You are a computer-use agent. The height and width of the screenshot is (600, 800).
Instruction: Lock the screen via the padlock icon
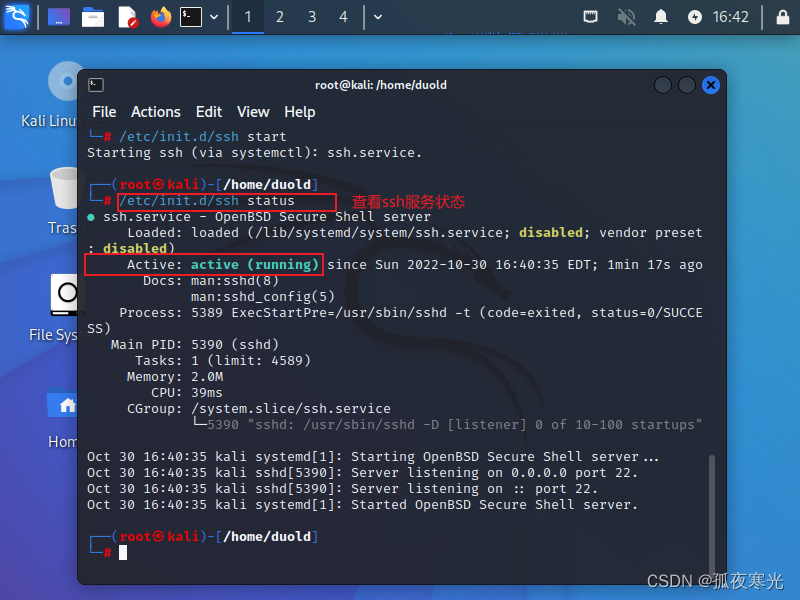click(x=783, y=16)
